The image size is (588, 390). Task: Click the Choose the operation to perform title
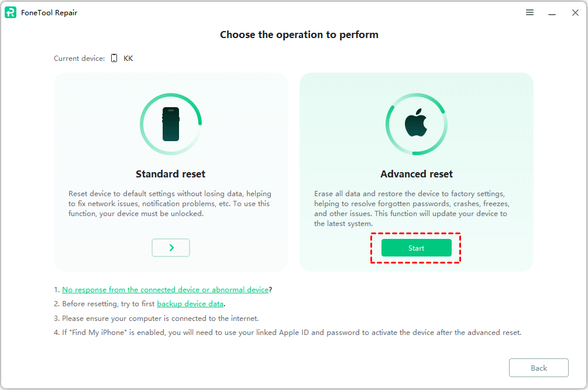point(299,35)
